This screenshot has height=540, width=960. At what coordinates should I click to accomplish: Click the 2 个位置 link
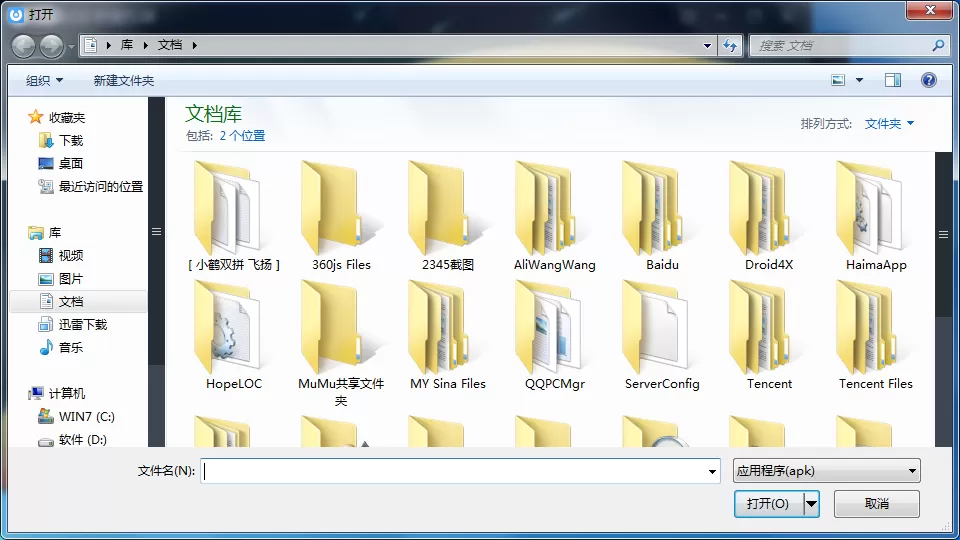click(242, 136)
